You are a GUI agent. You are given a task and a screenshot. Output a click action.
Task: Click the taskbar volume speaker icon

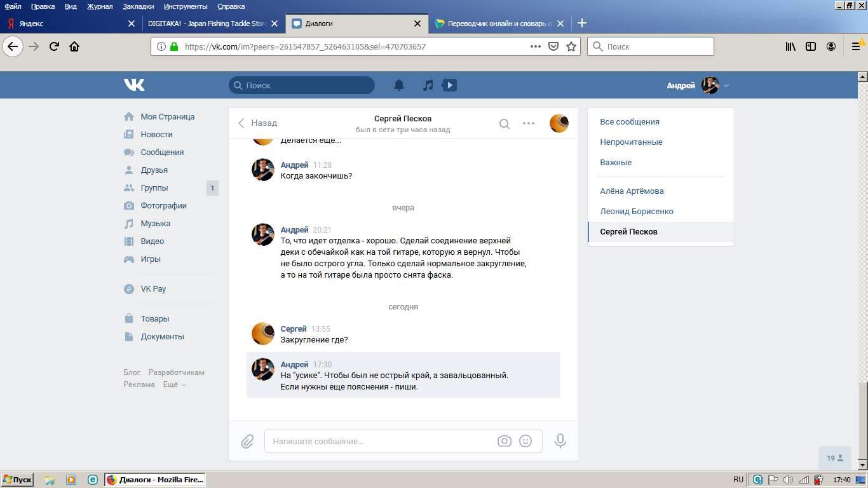[789, 480]
